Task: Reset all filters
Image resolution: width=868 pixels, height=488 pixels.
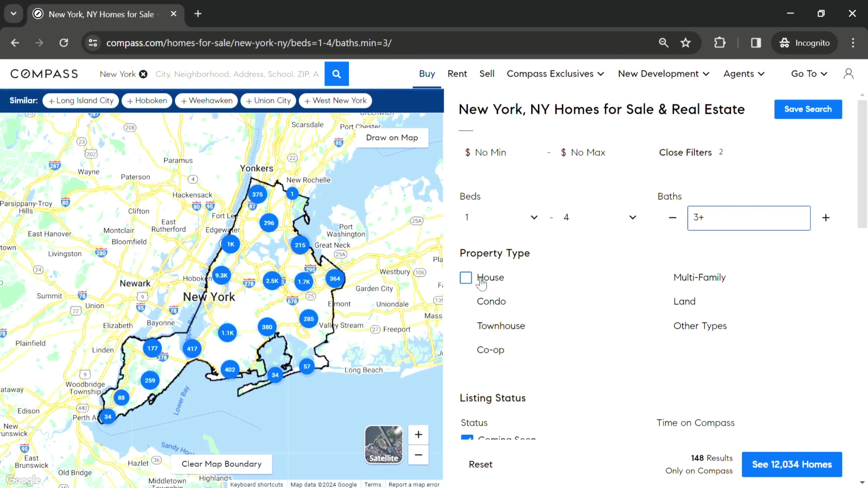Action: point(481,465)
